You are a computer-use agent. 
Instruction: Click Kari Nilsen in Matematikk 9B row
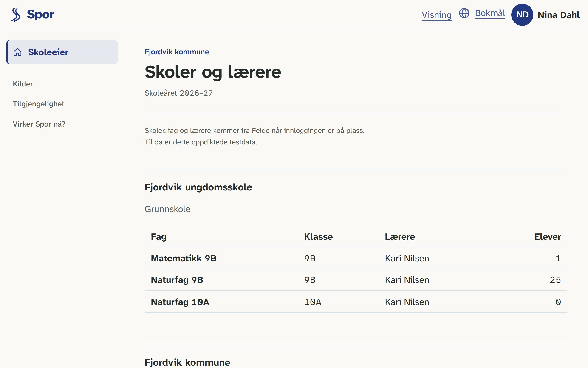(x=407, y=259)
